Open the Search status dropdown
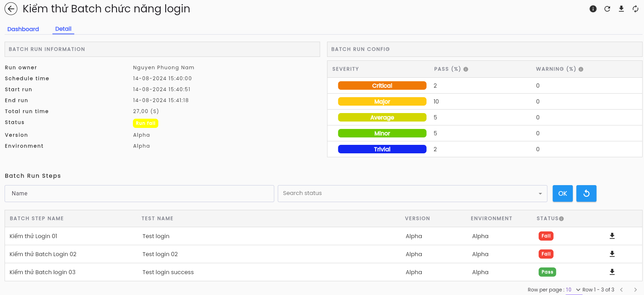Screen dimensions: 644x295 click(412, 194)
